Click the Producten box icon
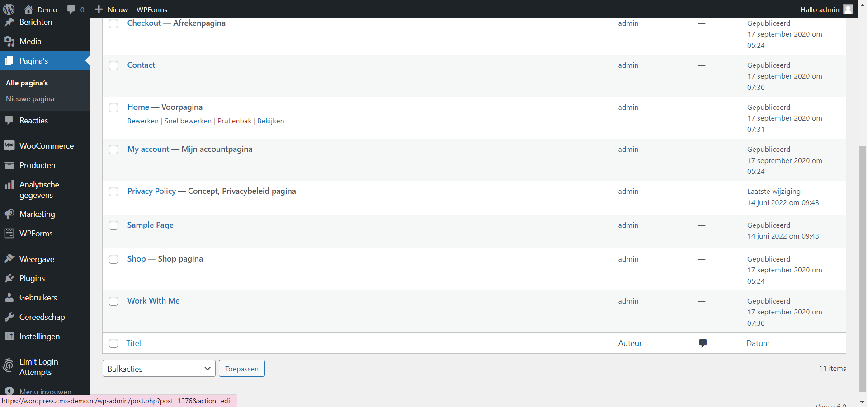Screen dimensions: 868x407 point(9,165)
